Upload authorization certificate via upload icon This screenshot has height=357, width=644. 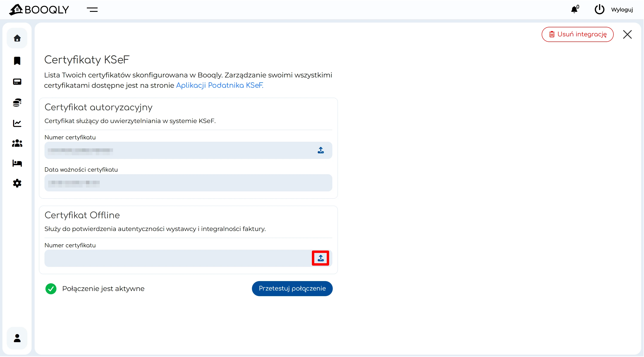tap(320, 150)
